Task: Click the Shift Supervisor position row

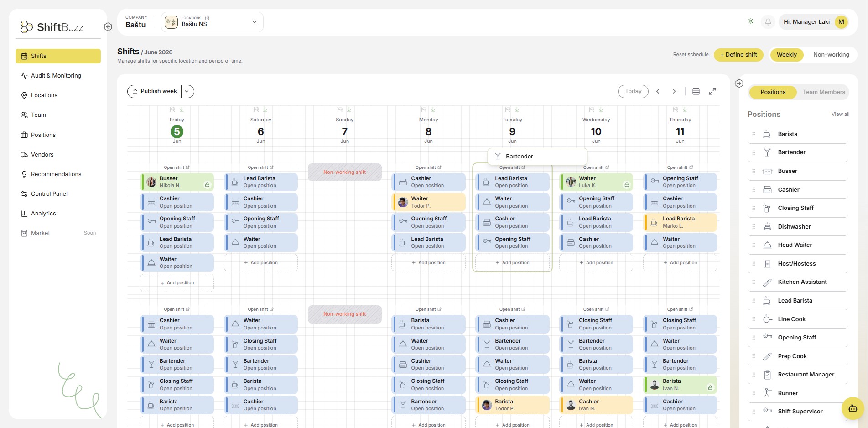Action: point(798,412)
